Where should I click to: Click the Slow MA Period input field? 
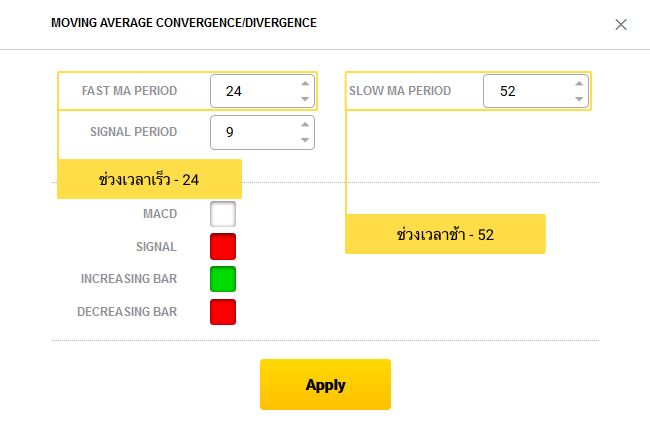coord(526,91)
